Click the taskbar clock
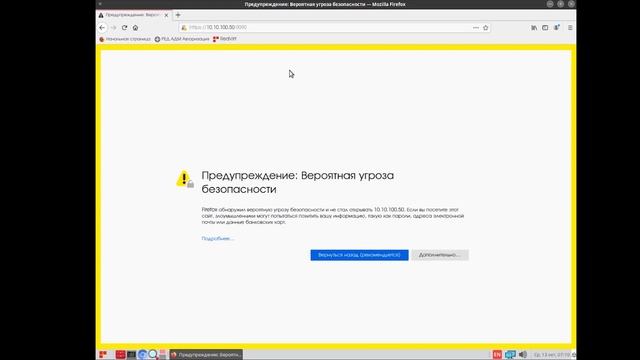The image size is (640, 360). tap(552, 355)
